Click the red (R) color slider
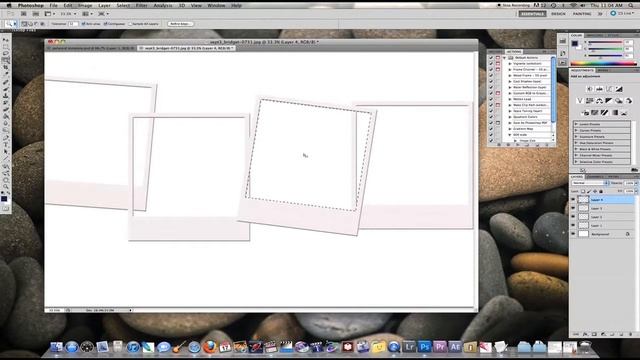 coord(605,42)
